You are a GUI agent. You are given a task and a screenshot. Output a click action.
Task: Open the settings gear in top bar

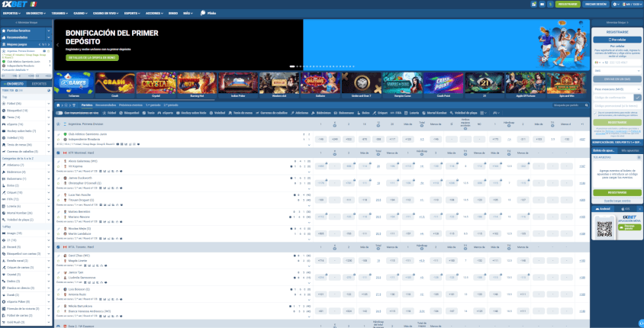pos(616,4)
